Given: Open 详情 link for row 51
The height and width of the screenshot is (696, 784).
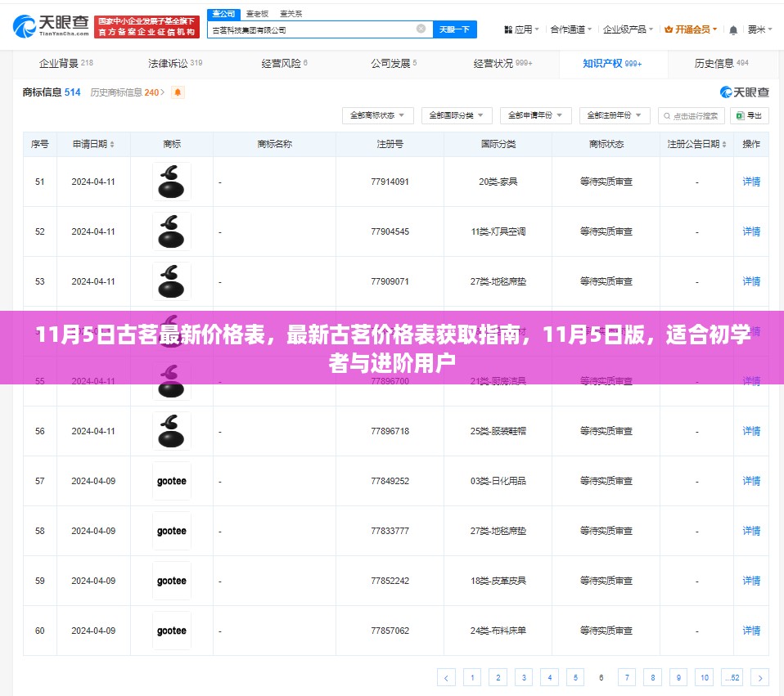Looking at the screenshot, I should [750, 182].
